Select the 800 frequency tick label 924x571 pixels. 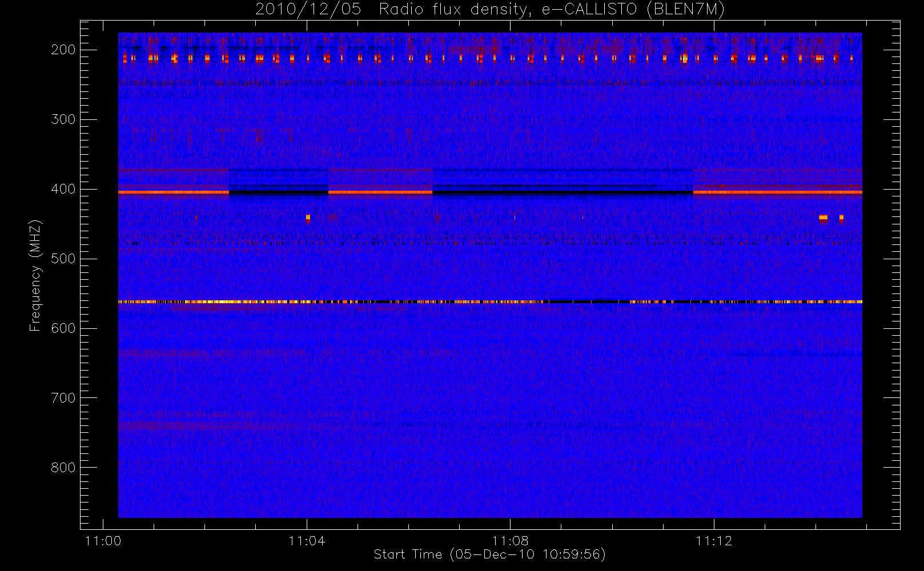pyautogui.click(x=63, y=468)
